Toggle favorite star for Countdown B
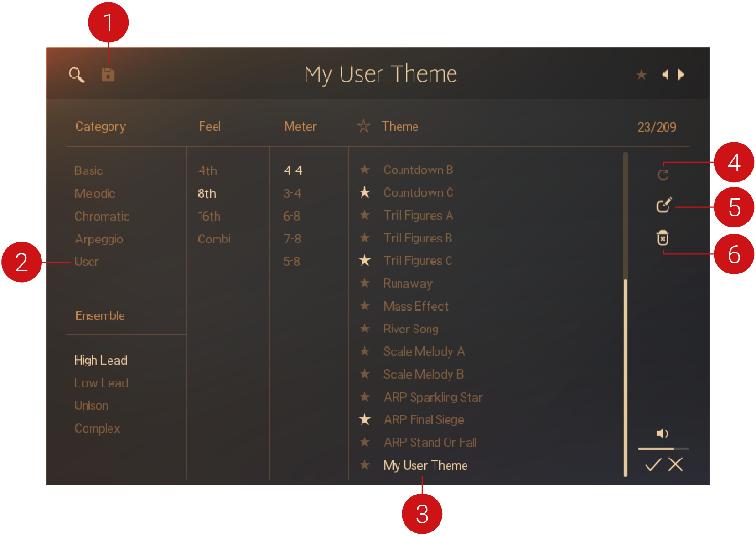The width and height of the screenshot is (756, 536). tap(365, 170)
